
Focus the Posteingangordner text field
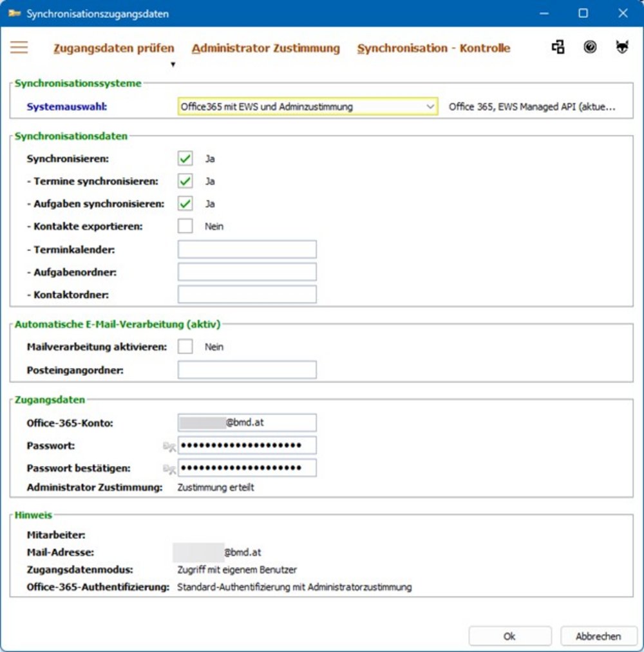247,370
